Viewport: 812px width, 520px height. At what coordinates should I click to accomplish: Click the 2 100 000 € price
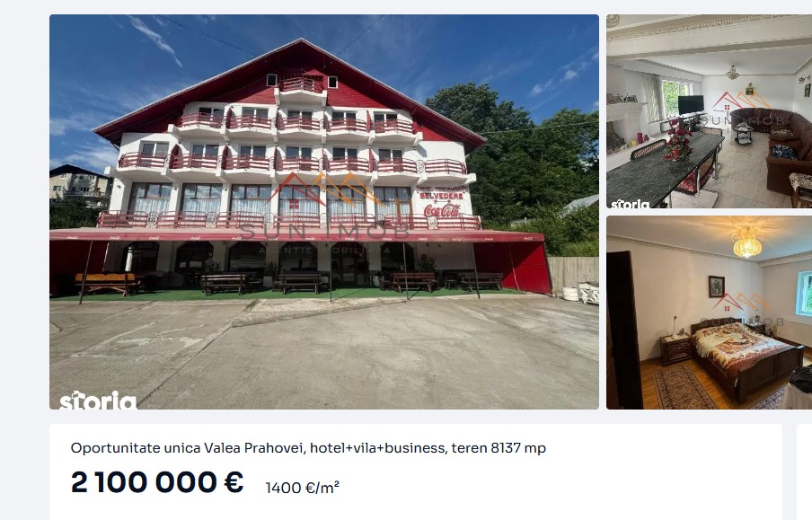pos(157,482)
